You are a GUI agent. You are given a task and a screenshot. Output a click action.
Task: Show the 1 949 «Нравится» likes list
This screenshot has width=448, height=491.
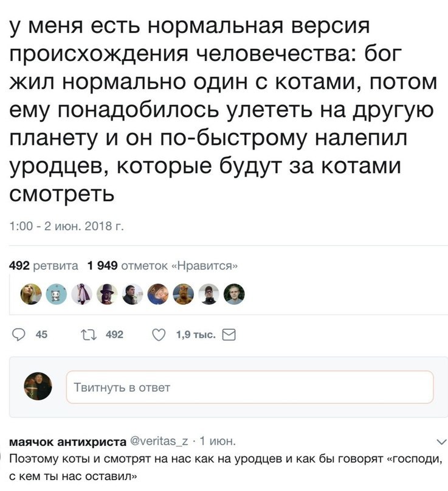162,265
